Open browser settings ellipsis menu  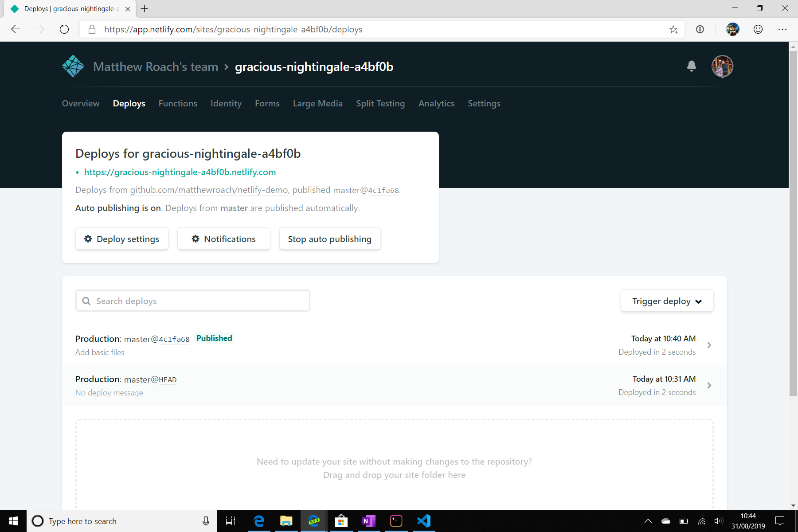[x=782, y=29]
